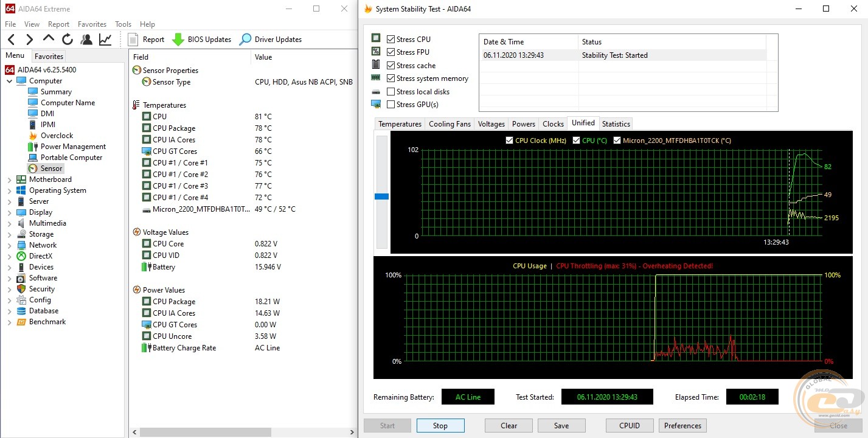Select the Security shield icon
868x438 pixels.
(x=21, y=289)
